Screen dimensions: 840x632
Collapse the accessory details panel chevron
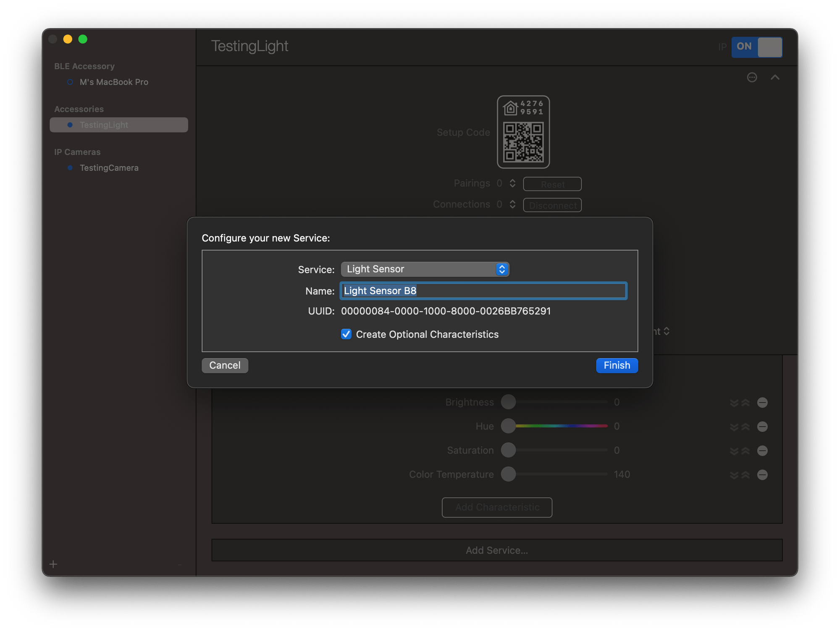tap(775, 77)
